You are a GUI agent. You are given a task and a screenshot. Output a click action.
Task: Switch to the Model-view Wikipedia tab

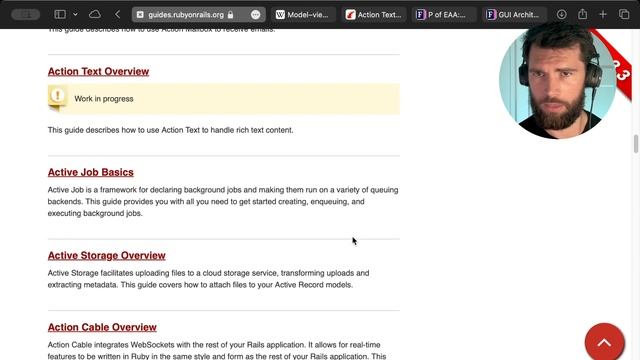[x=303, y=15]
